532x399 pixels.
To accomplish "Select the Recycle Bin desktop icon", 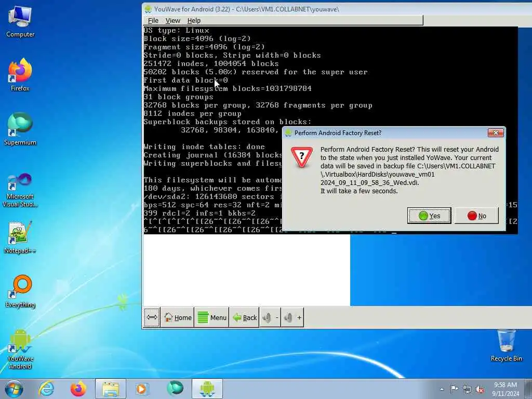I will (x=506, y=345).
